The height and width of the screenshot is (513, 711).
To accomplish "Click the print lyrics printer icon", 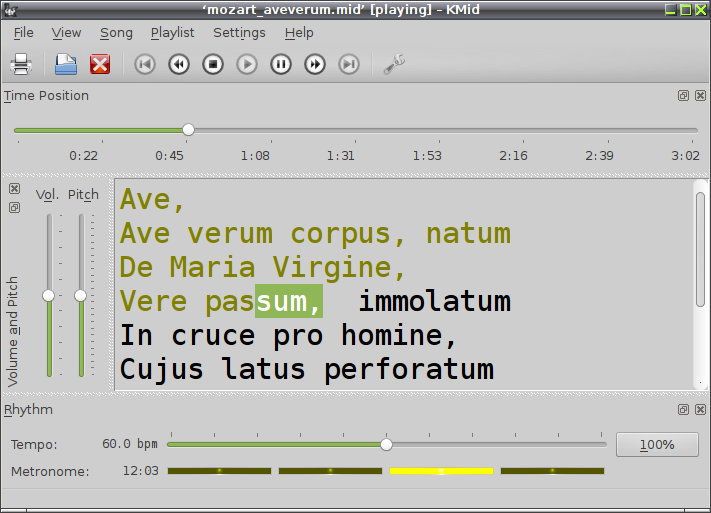I will (x=21, y=64).
